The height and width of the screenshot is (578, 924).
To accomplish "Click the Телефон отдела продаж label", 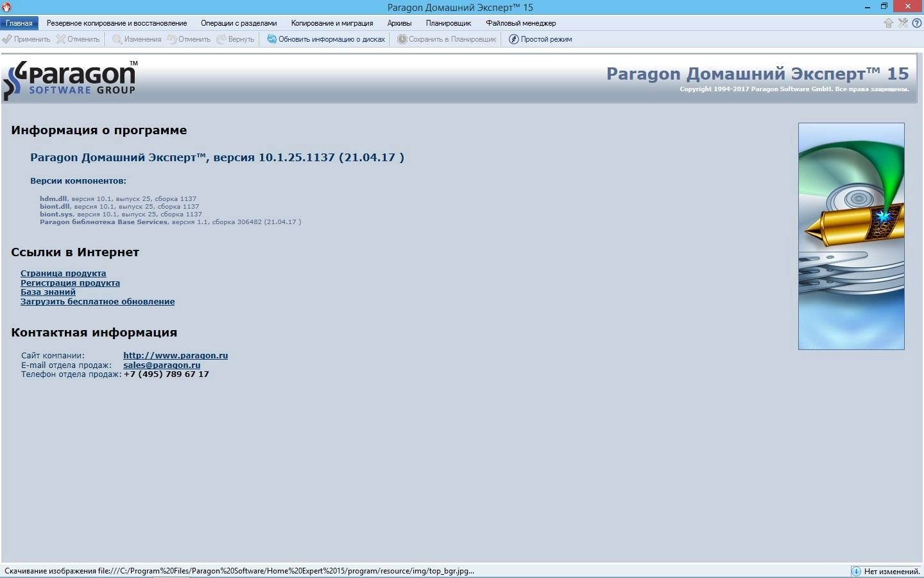I will tap(71, 374).
